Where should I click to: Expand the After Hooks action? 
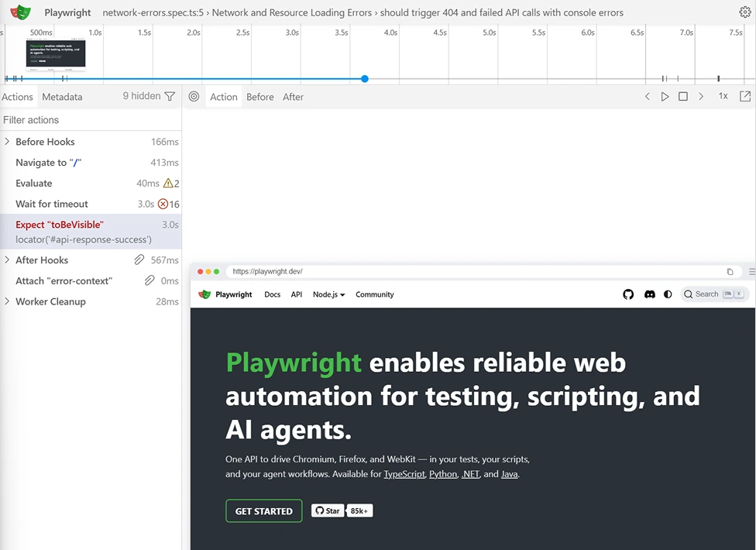[7, 260]
